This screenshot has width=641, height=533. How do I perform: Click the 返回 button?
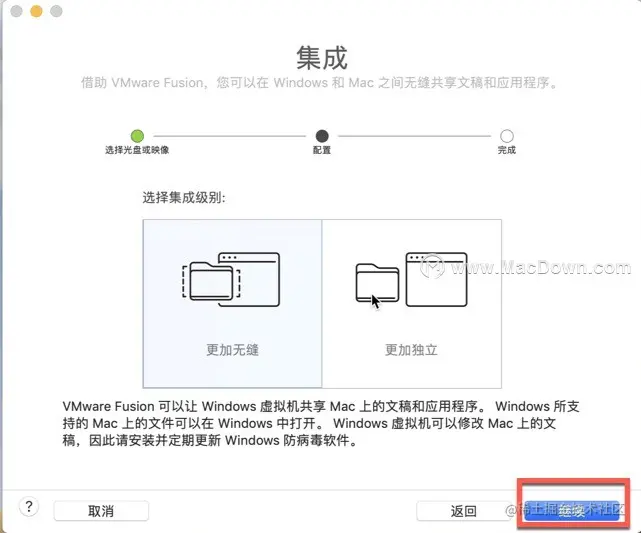463,511
